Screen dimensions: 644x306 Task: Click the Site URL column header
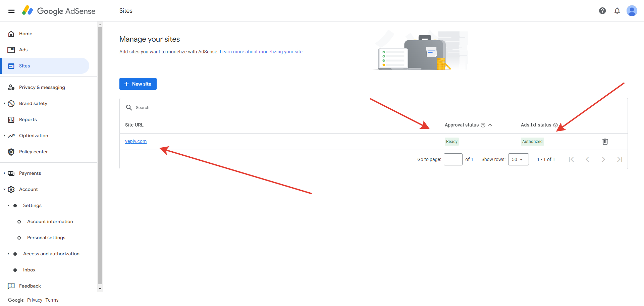[x=134, y=125]
